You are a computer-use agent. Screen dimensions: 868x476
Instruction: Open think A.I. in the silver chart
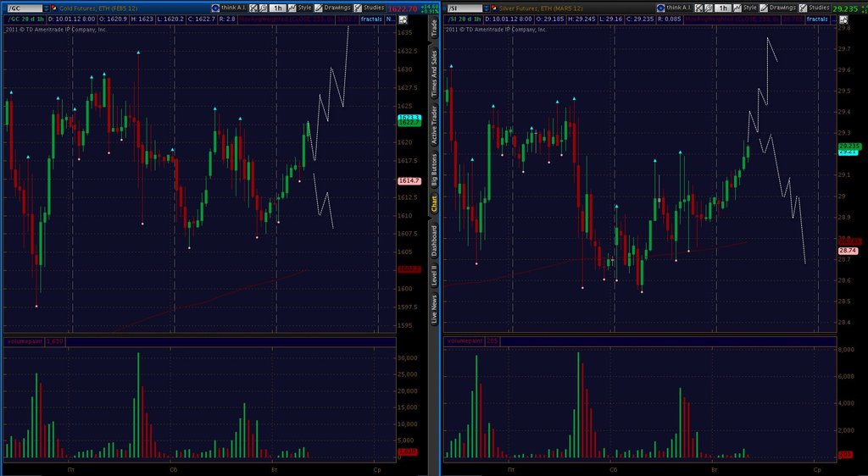pyautogui.click(x=674, y=8)
